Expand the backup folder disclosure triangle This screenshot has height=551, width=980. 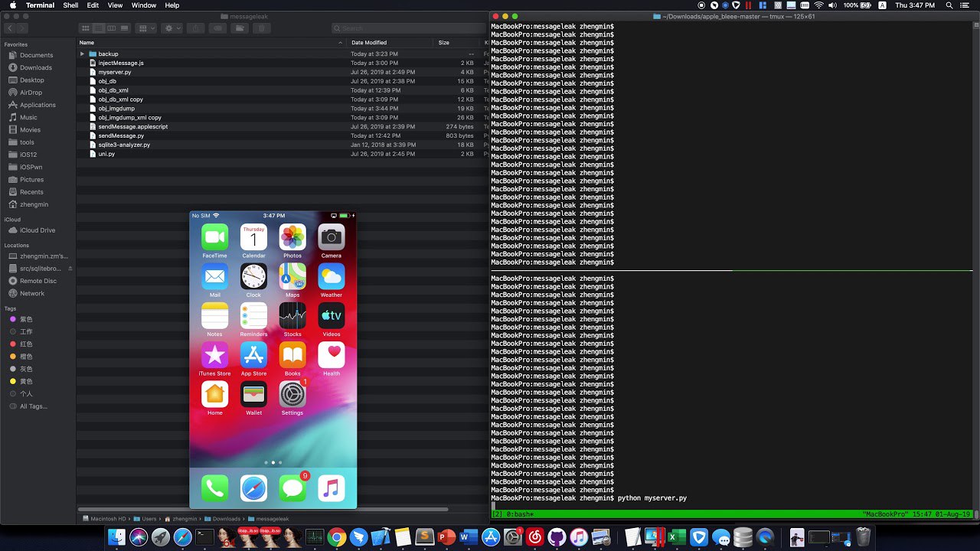tap(82, 54)
